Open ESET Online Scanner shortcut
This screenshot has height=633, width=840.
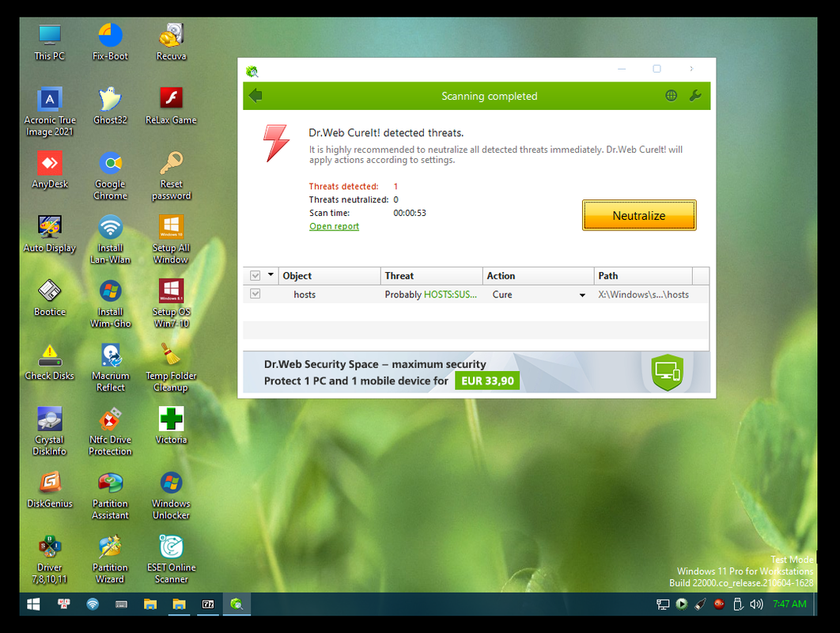172,559
